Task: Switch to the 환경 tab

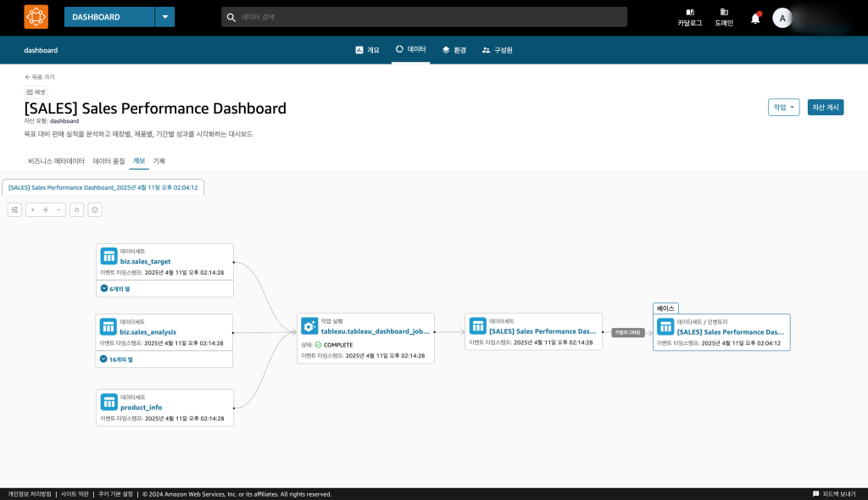Action: [454, 50]
